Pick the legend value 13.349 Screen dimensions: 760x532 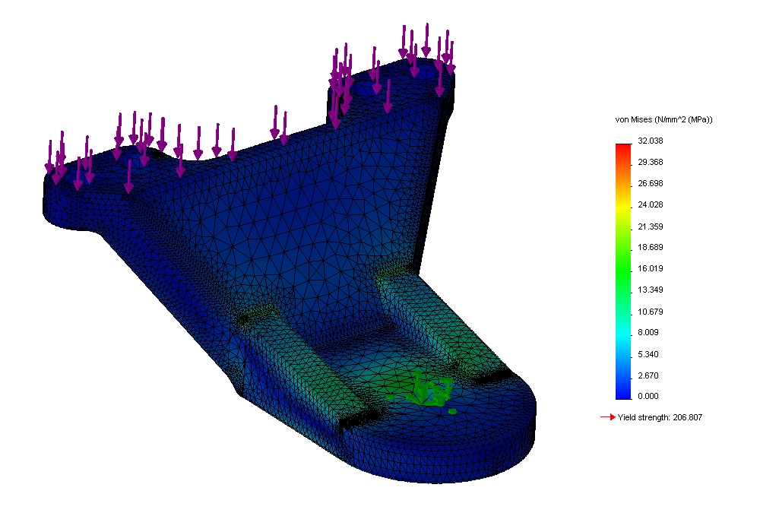coord(651,290)
